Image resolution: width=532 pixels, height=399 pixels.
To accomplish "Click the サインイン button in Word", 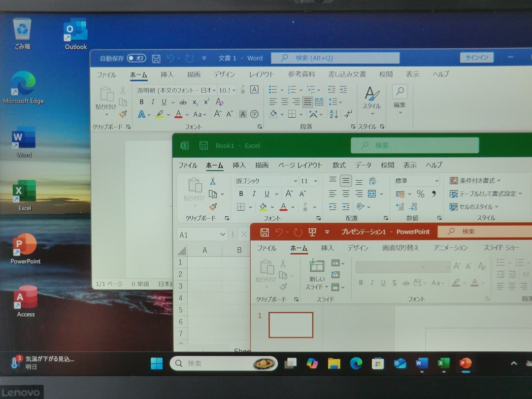I will coord(476,57).
